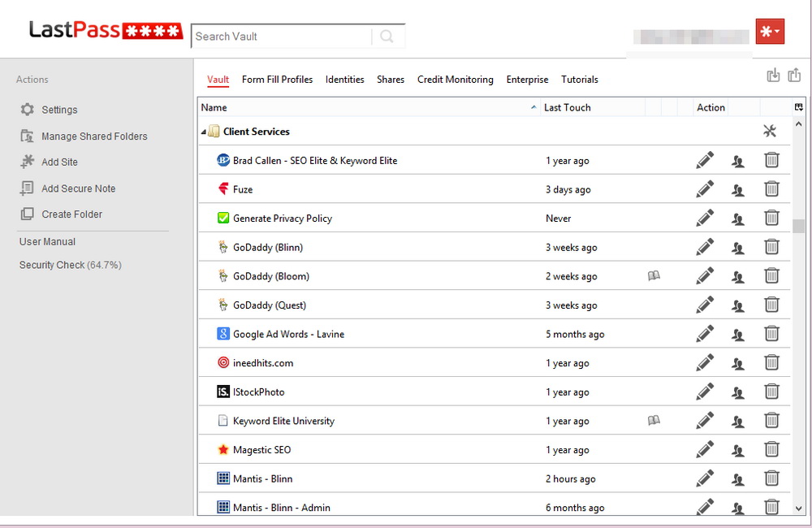Screen dimensions: 812x528
Task: Click the import vault icon
Action: [x=773, y=75]
